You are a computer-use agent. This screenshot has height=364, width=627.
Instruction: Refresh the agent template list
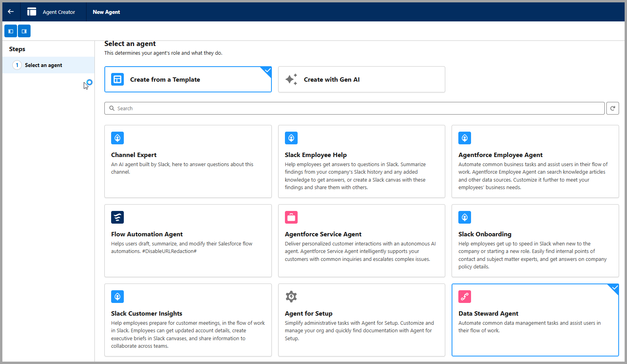point(613,108)
